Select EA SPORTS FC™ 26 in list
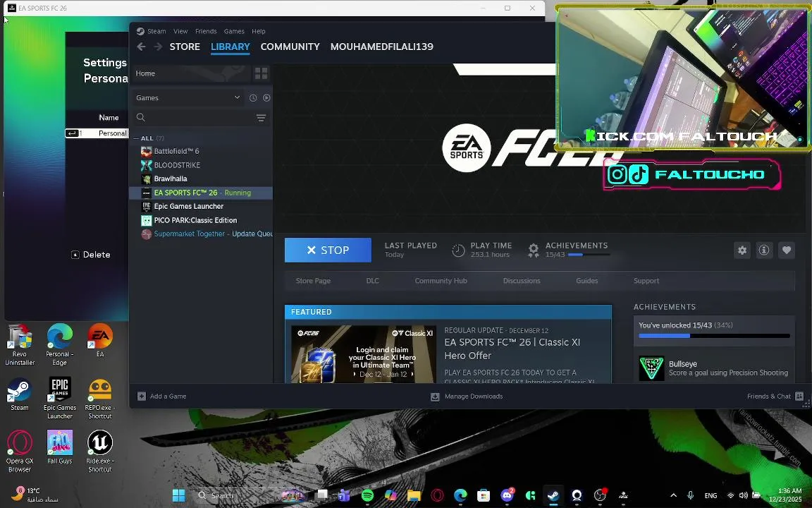This screenshot has width=812, height=508. coord(201,193)
